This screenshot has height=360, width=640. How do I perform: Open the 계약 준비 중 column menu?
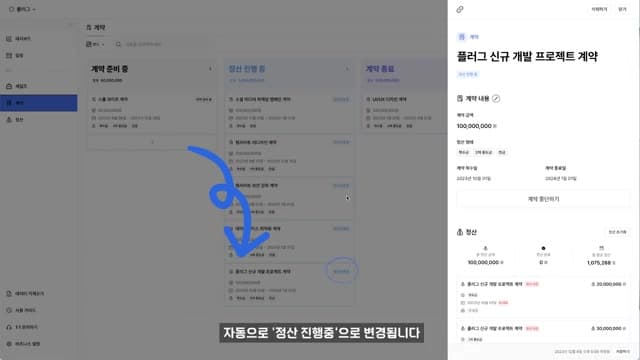(211, 69)
